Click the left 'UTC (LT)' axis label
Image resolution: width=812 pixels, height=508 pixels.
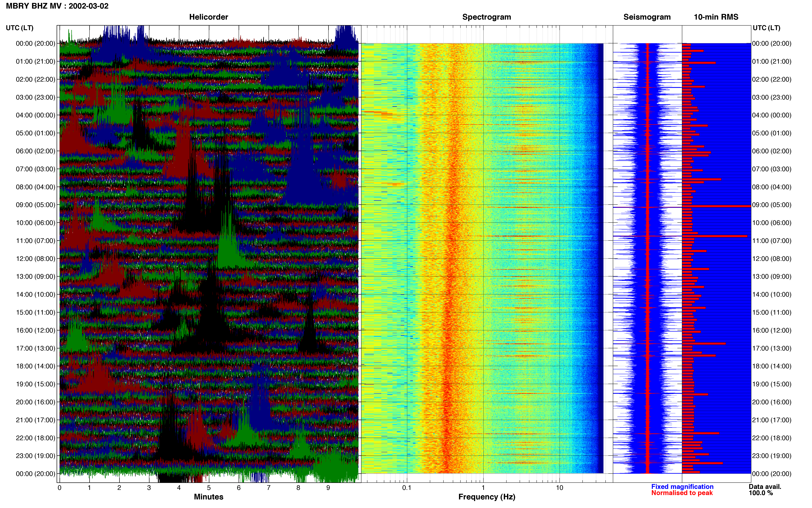pos(19,28)
